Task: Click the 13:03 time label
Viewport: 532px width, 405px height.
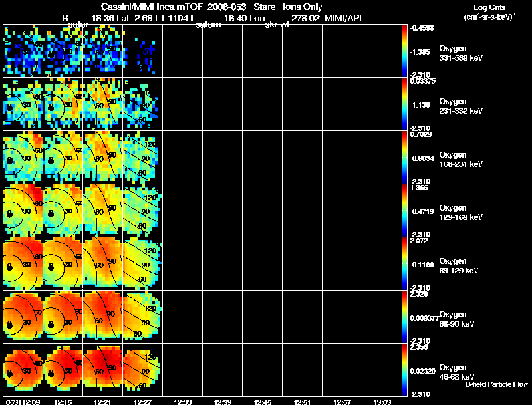Action: click(x=382, y=402)
